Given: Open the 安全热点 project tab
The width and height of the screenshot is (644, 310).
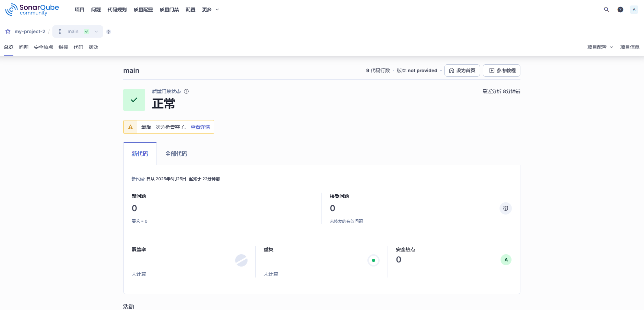Looking at the screenshot, I should tap(43, 47).
